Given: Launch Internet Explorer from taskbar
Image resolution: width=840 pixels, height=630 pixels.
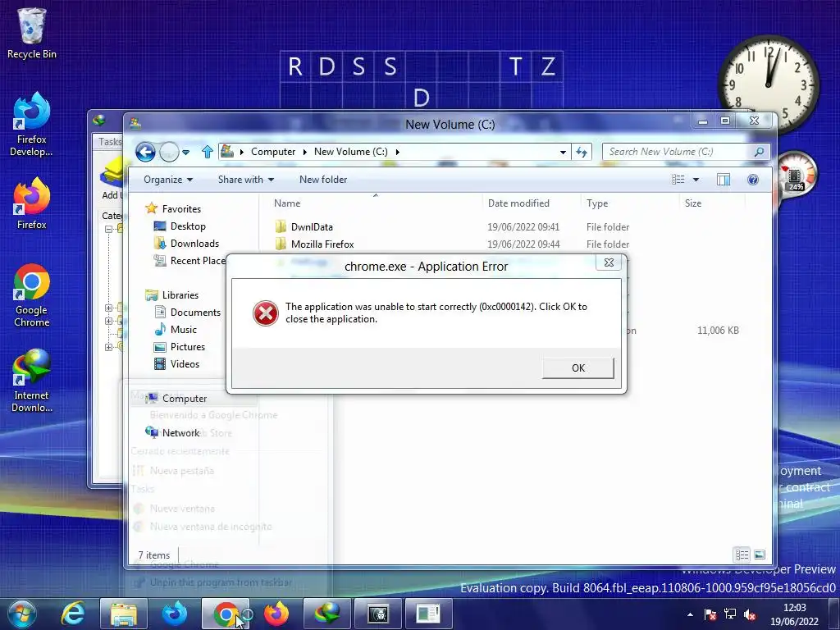Looking at the screenshot, I should (72, 614).
